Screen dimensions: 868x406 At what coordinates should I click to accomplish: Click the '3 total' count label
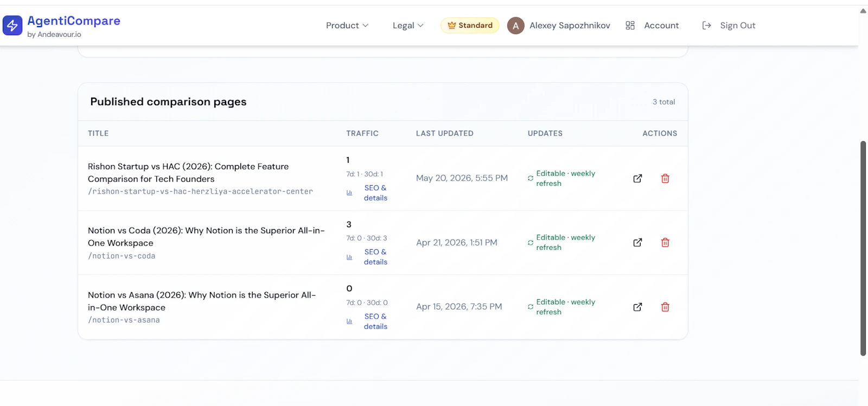664,102
